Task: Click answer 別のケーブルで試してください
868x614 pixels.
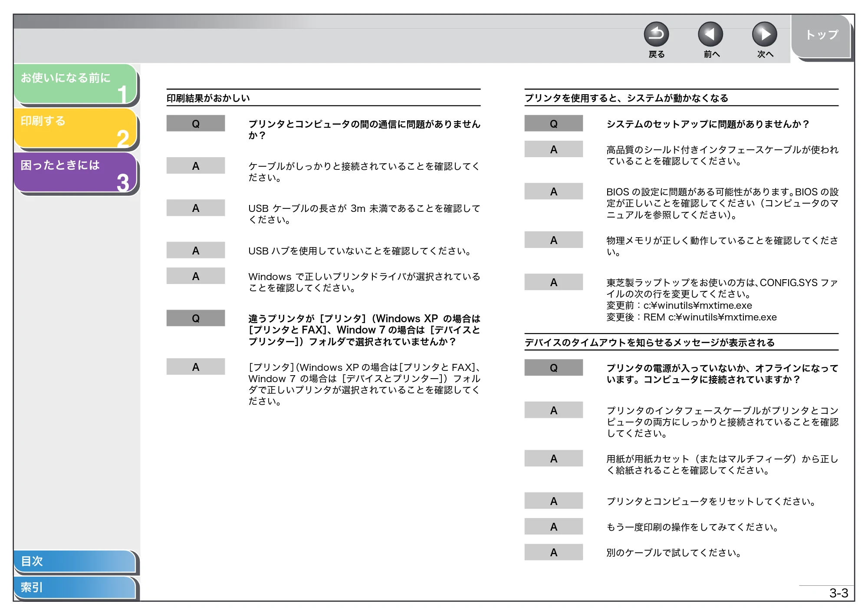Action: pyautogui.click(x=674, y=553)
